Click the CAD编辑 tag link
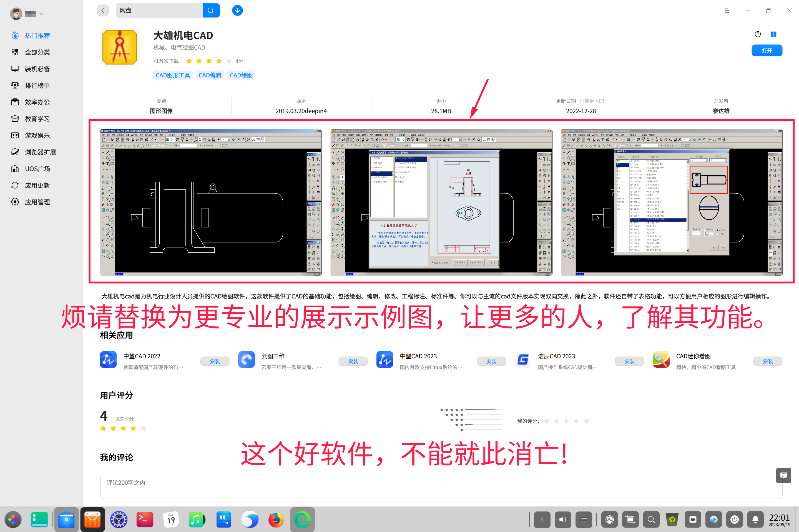Screen dimensions: 799x532 coord(210,75)
